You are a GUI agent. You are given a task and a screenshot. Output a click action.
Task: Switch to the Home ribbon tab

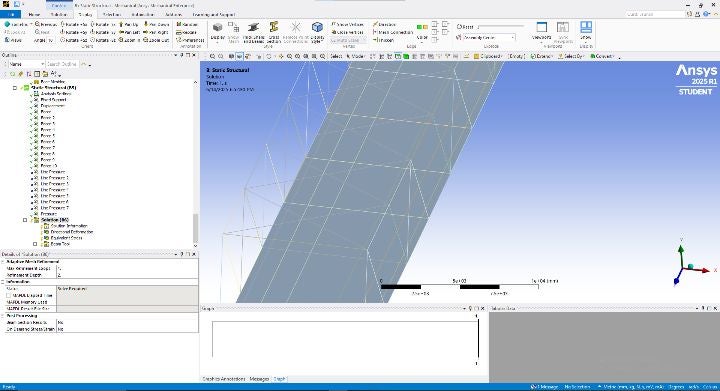(x=34, y=15)
